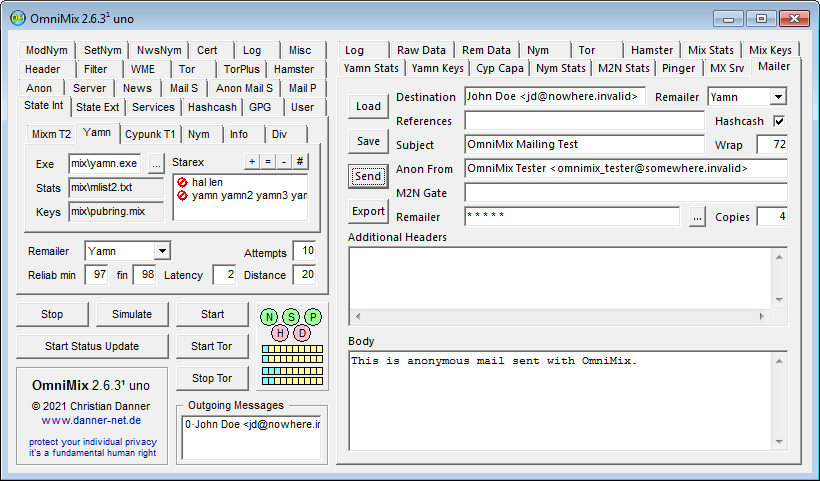Image resolution: width=820 pixels, height=481 pixels.
Task: Open the Mailer Remailer dropdown
Action: (x=778, y=97)
